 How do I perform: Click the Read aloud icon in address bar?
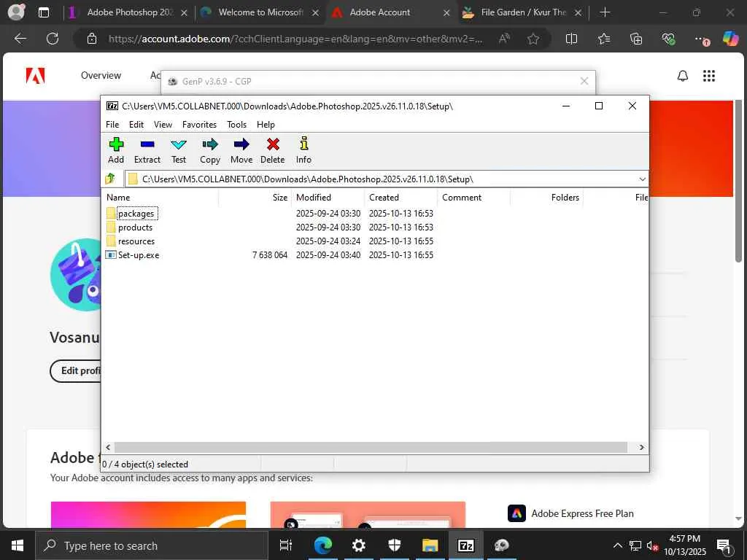pyautogui.click(x=504, y=39)
